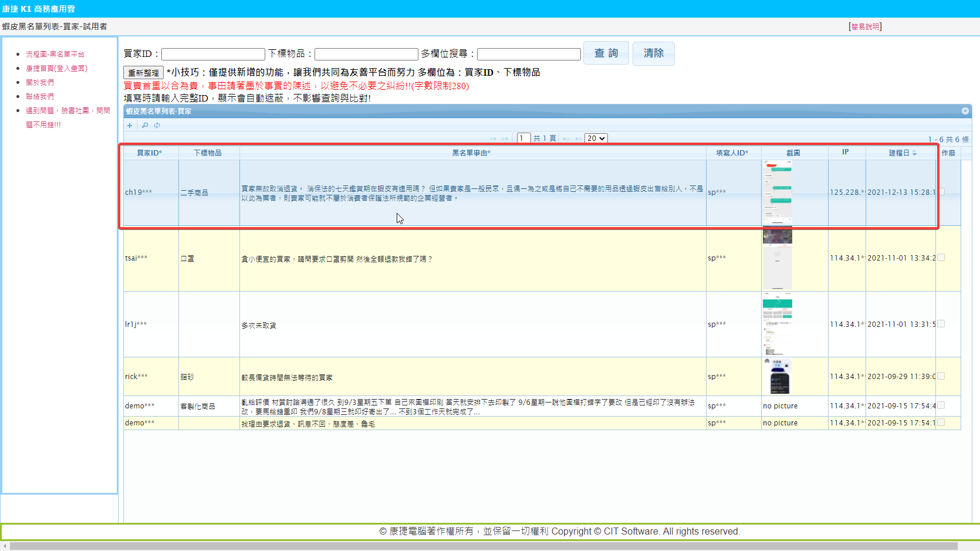Tick the 作廢 checkbox for rick*** row
The width and height of the screenshot is (980, 551).
tap(941, 376)
